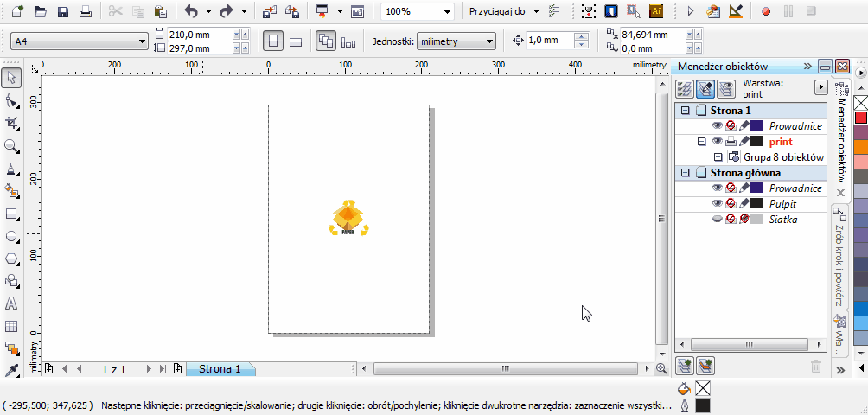
Task: Collapse the Strona główna tree node
Action: (686, 173)
